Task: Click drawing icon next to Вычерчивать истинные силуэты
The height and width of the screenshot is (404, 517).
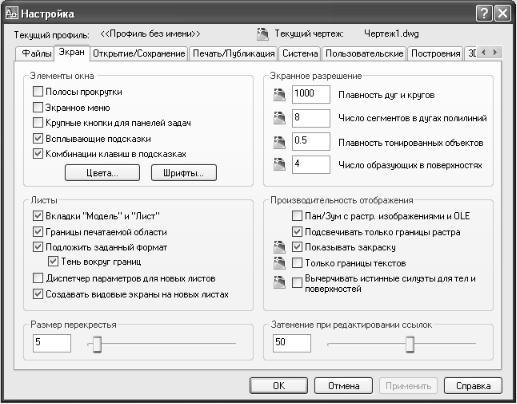Action: (x=279, y=282)
